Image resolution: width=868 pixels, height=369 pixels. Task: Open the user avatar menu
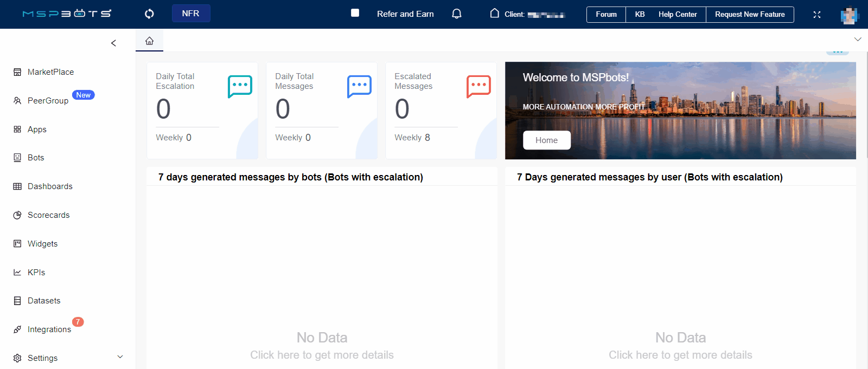coord(850,15)
